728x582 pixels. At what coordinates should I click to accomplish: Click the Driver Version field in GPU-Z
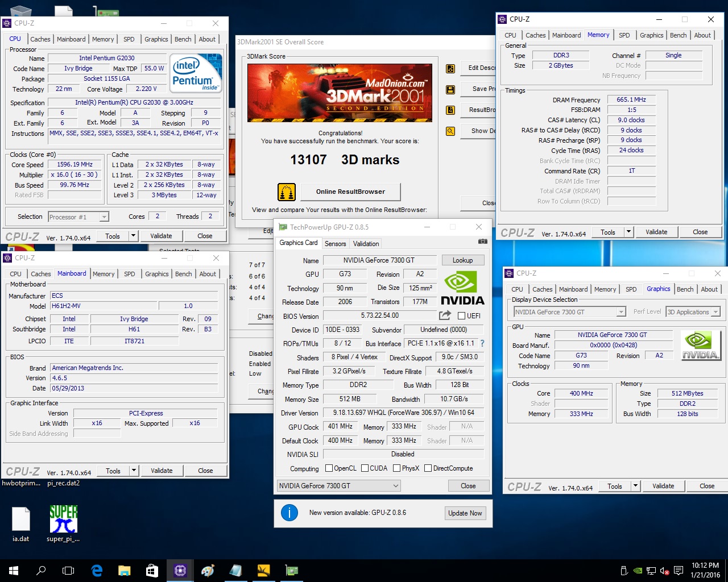403,413
